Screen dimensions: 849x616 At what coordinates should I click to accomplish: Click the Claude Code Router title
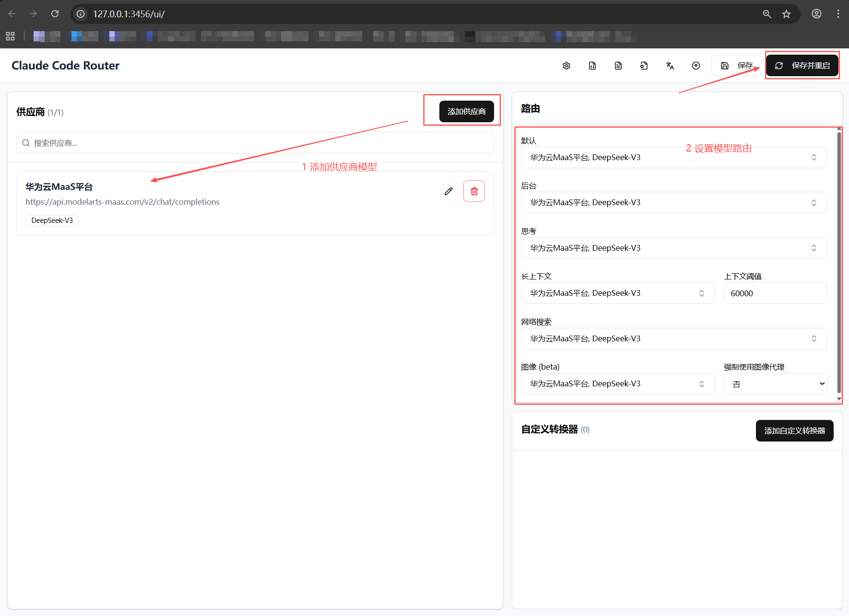(65, 66)
